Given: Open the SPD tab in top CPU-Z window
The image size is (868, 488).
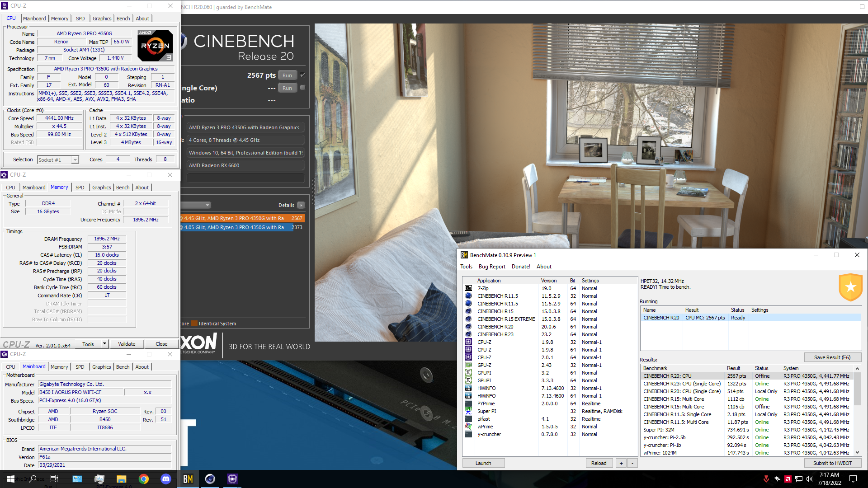Looking at the screenshot, I should (x=80, y=19).
